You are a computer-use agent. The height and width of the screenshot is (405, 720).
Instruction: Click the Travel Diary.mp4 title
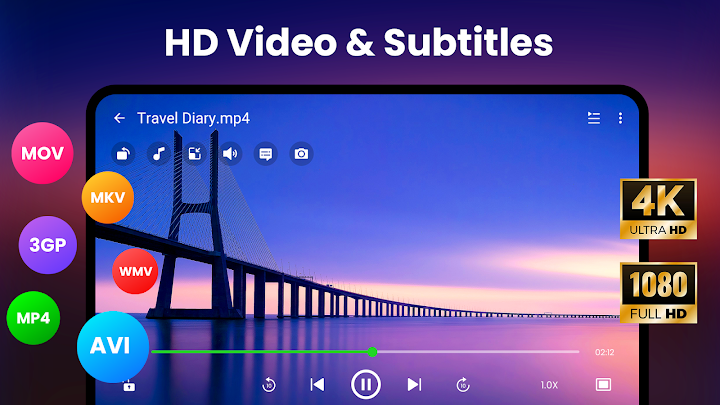pyautogui.click(x=193, y=118)
